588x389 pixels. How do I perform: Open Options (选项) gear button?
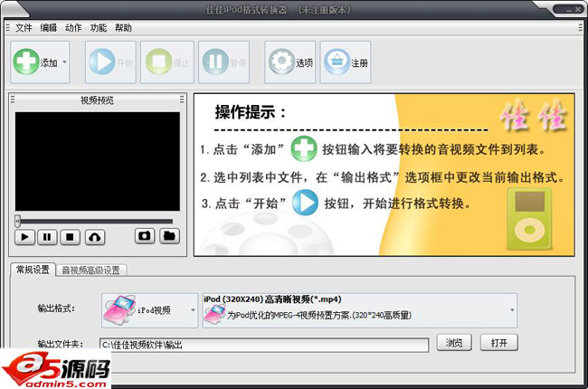click(289, 62)
